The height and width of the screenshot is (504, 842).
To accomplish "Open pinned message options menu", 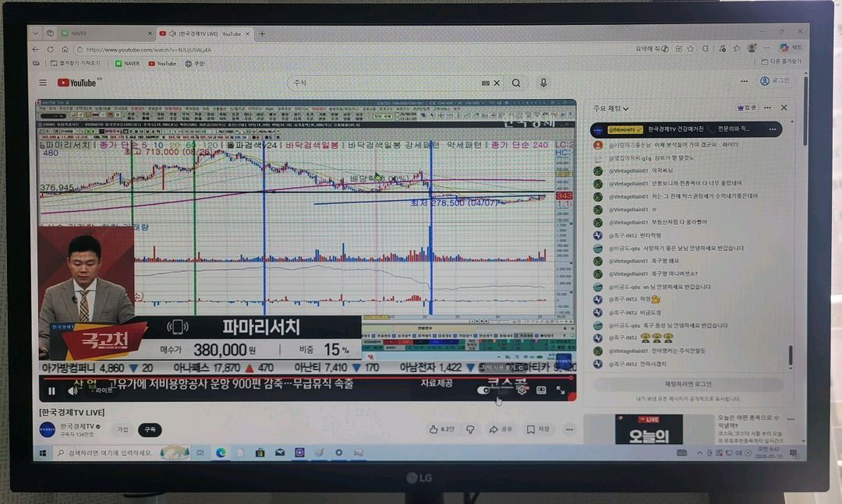I will pos(772,129).
